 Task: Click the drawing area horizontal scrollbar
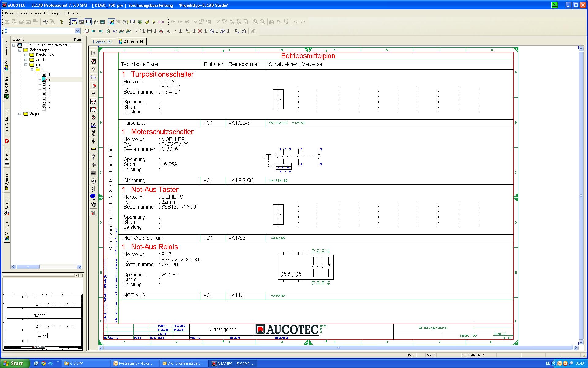point(338,348)
